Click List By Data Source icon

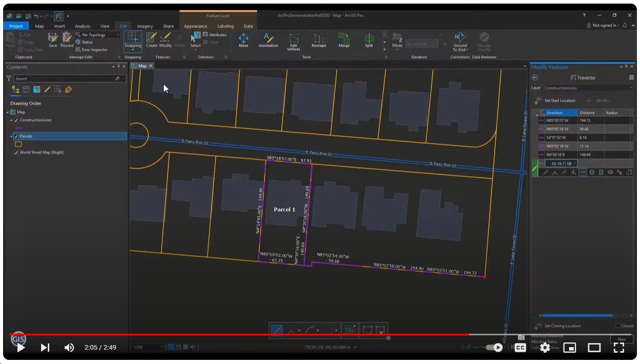[26, 89]
